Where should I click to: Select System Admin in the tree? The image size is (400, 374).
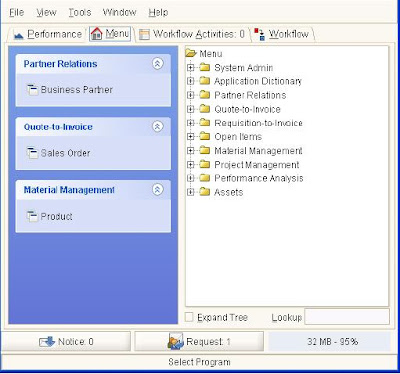point(244,68)
